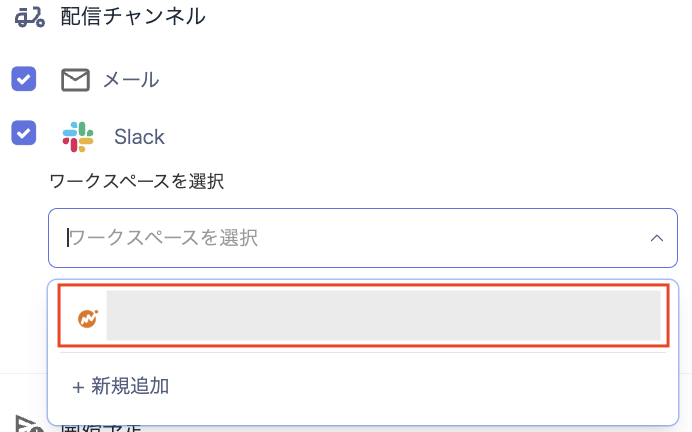Click the Slack logo icon
This screenshot has height=432, width=692.
click(x=77, y=136)
